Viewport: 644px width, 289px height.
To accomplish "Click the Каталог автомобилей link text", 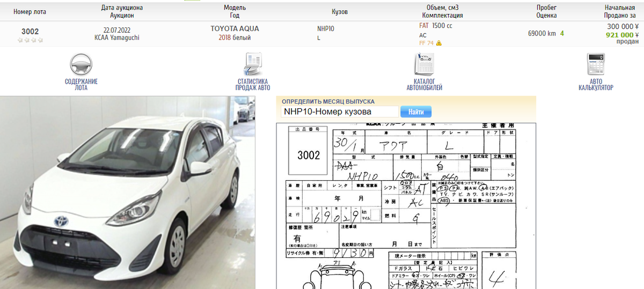I will [x=424, y=84].
